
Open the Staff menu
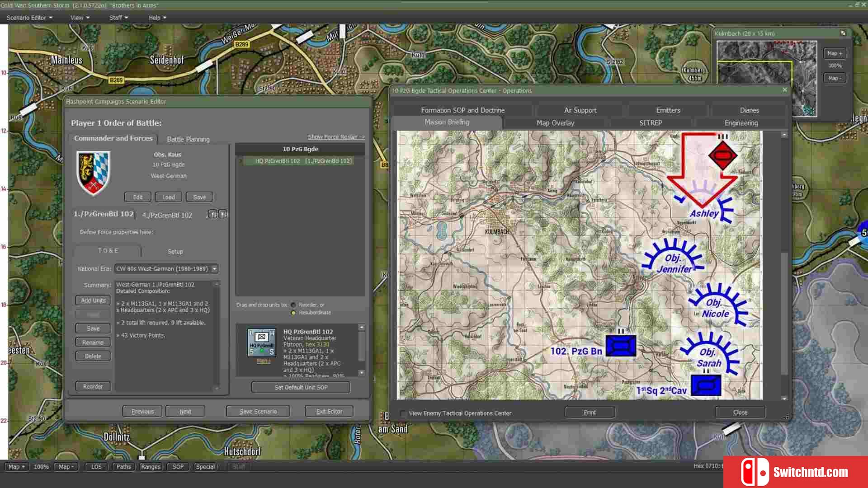pos(118,18)
